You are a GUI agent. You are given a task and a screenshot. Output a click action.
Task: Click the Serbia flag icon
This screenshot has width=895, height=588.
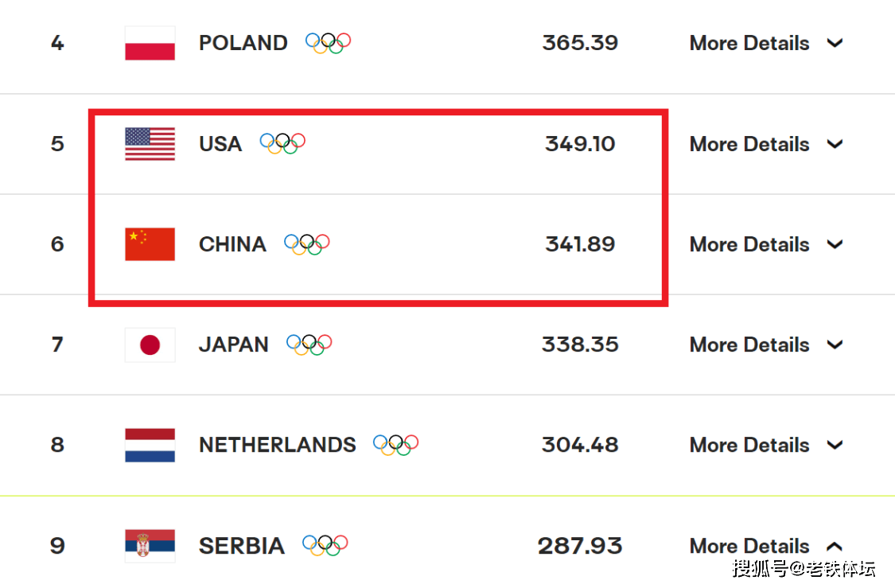[150, 546]
